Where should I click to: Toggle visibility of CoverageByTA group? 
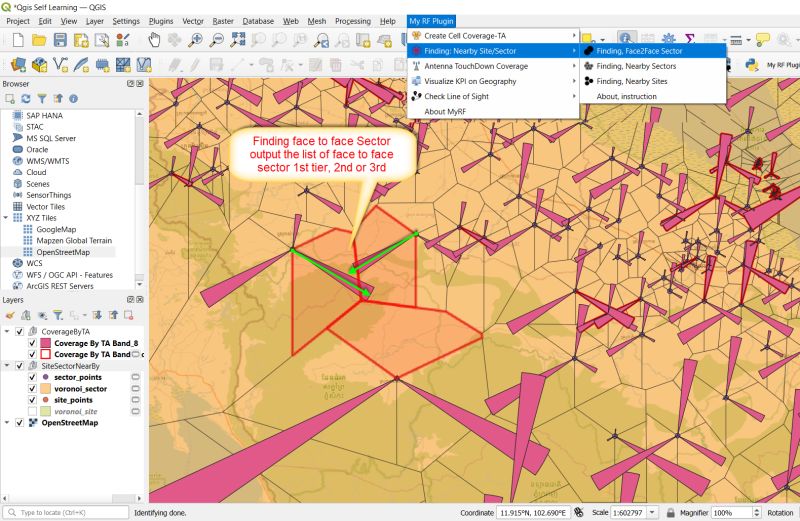(x=19, y=332)
